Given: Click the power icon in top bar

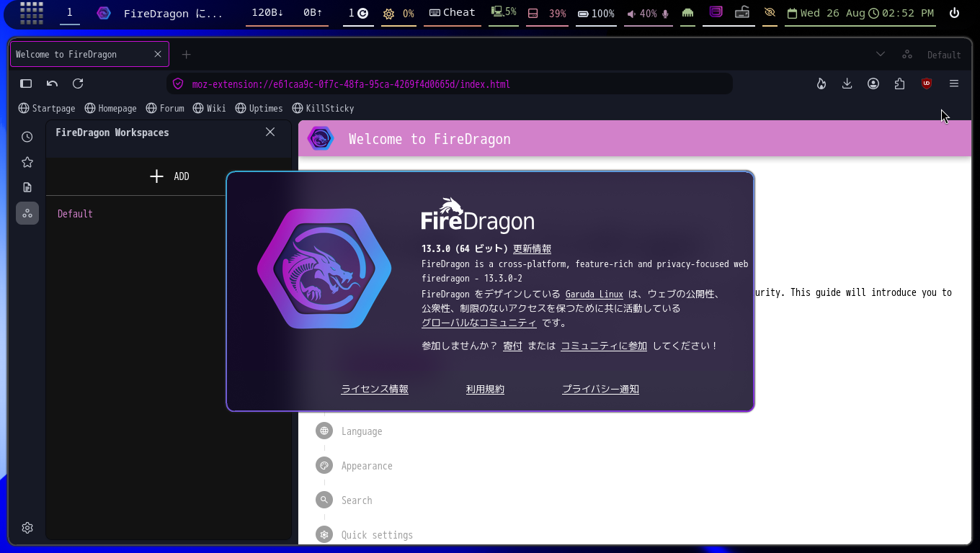Looking at the screenshot, I should 955,13.
